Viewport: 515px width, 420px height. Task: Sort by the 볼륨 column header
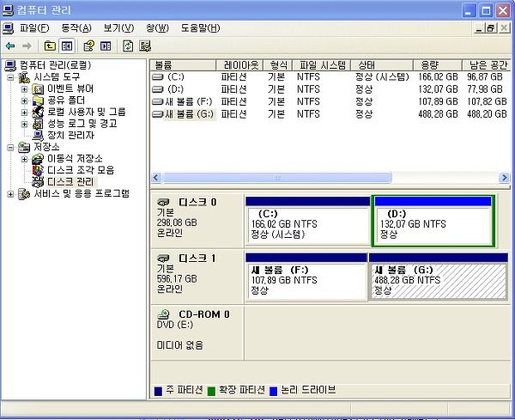coord(183,65)
